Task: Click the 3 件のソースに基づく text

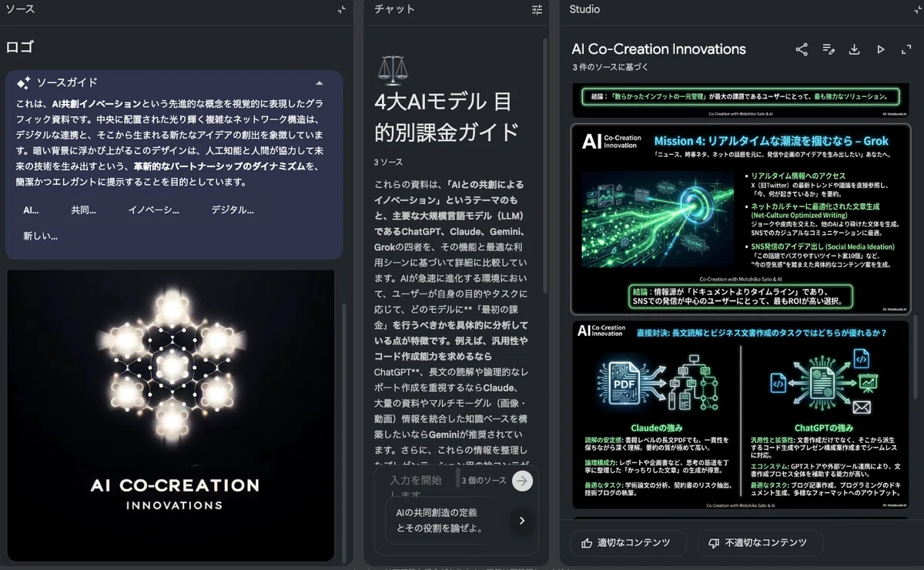Action: click(611, 68)
